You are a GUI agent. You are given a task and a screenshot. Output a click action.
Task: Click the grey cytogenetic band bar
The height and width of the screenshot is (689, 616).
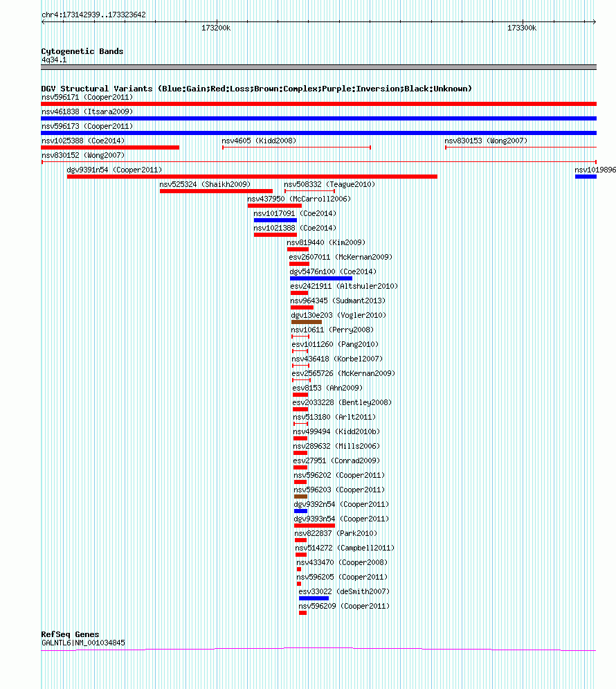tap(319, 67)
